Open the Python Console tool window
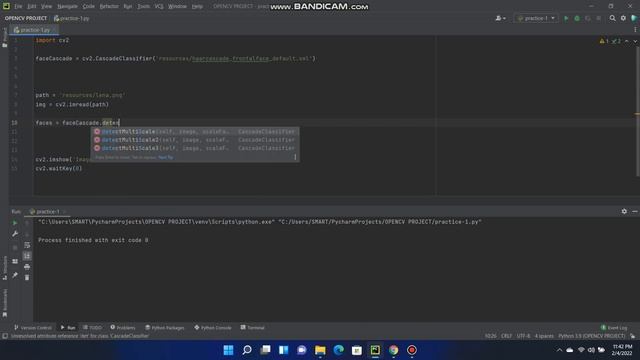 [x=213, y=328]
